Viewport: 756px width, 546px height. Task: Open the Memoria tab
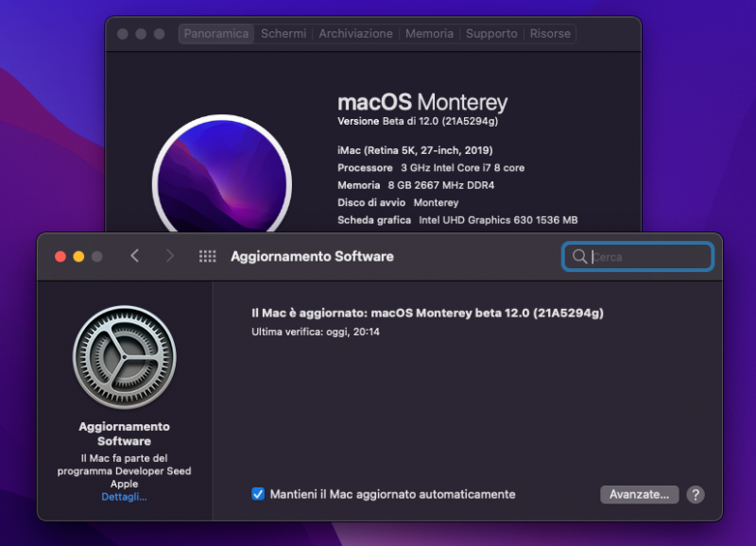click(429, 34)
